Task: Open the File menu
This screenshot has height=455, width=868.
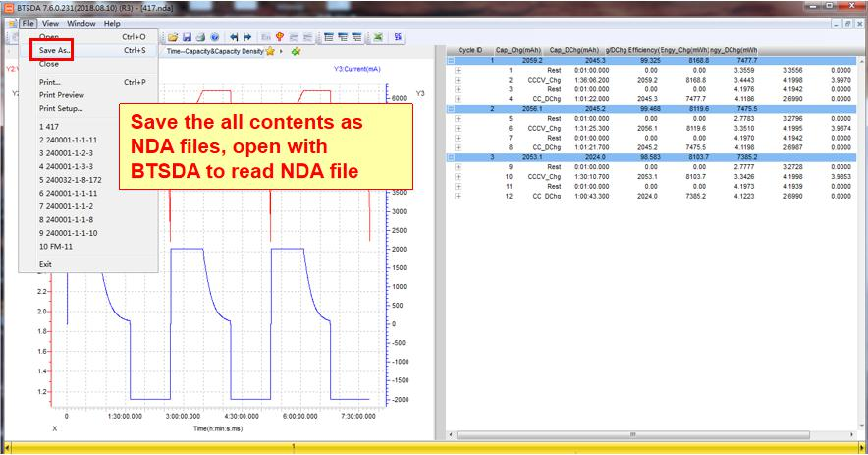Action: point(28,24)
